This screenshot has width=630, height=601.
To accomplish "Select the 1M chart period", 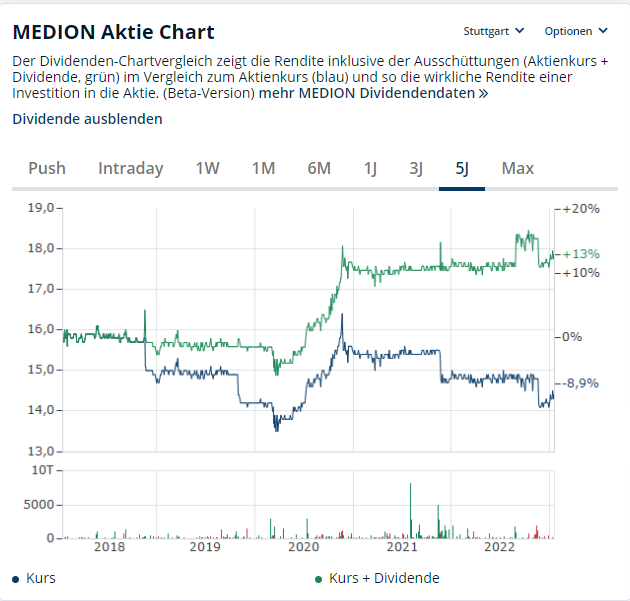I will coord(263,168).
